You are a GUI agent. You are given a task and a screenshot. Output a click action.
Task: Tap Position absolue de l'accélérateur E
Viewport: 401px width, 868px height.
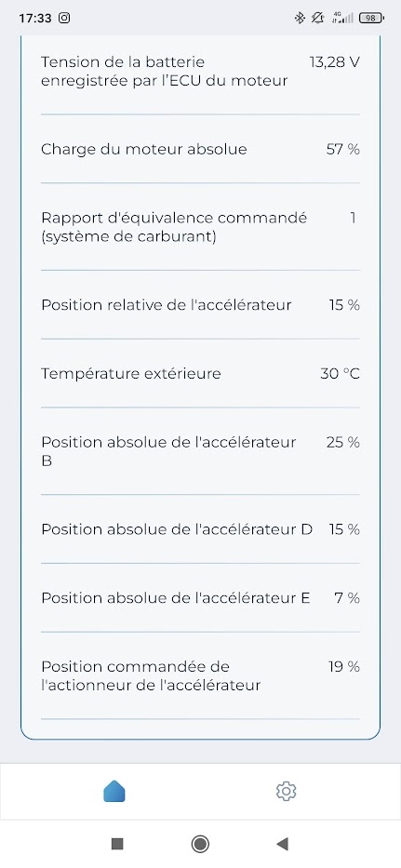200,598
